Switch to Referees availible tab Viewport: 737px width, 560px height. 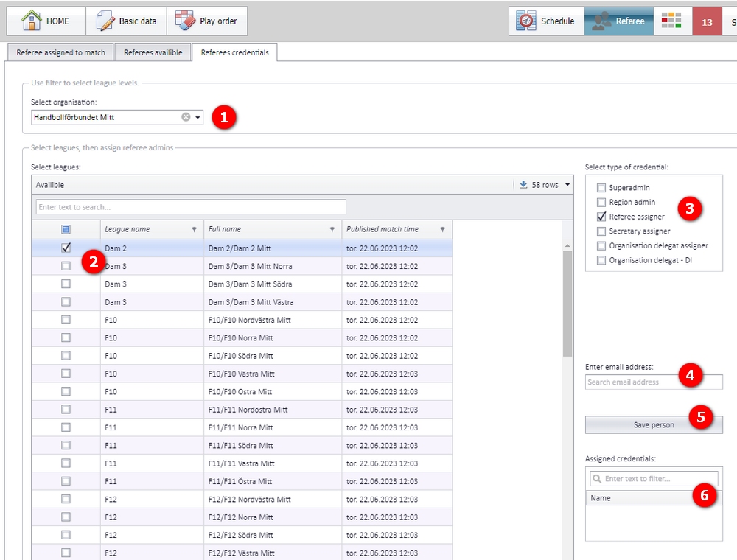tap(153, 52)
